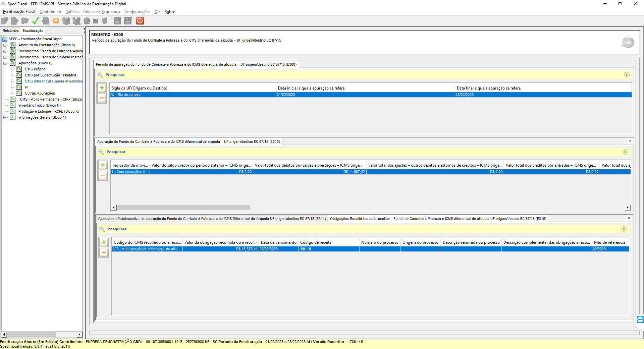
Task: Select the RJ - Rio de Janeiro row
Action: pos(371,95)
